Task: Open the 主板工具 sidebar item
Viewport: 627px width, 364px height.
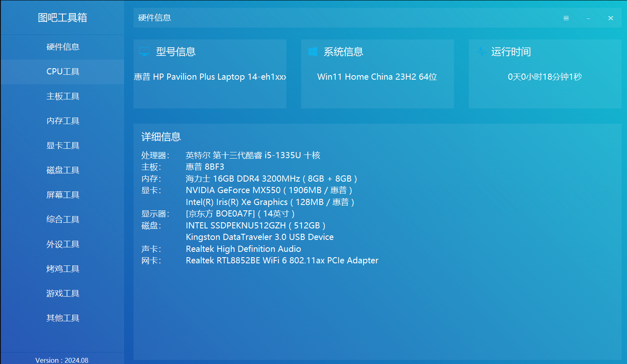Action: (x=62, y=96)
